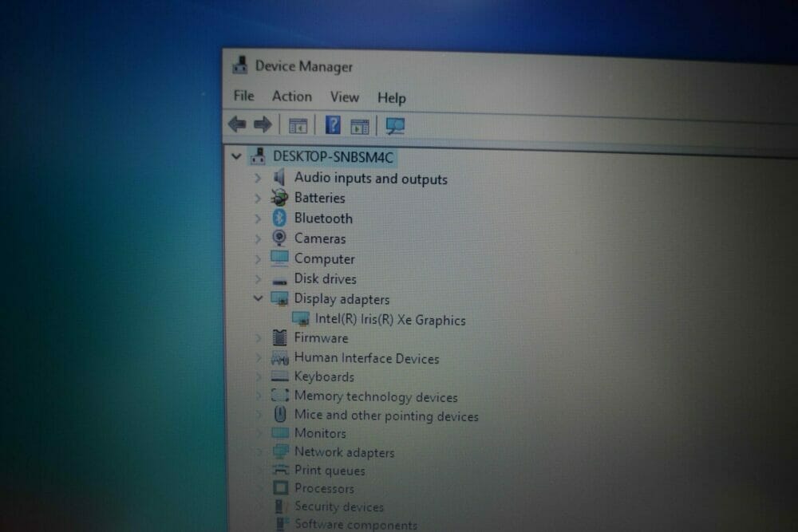Click the Security devices icon
The width and height of the screenshot is (798, 532).
pyautogui.click(x=280, y=506)
